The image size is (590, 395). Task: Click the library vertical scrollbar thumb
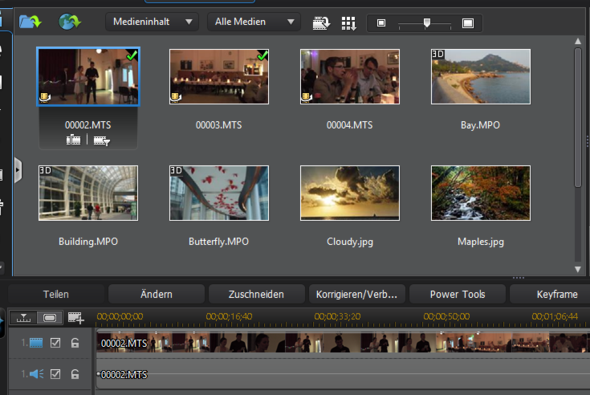coord(578,117)
